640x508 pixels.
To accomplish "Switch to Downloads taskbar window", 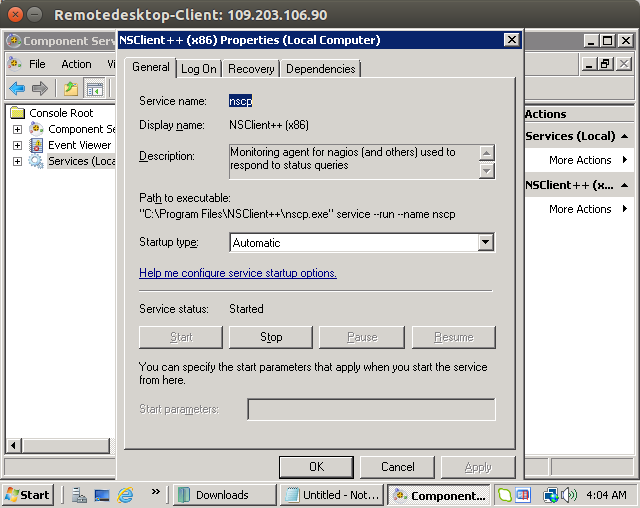I will point(224,495).
